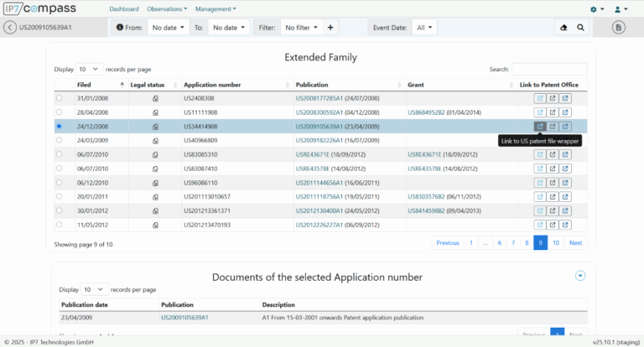Click the eraser clear-filters icon
The width and height of the screenshot is (644, 347).
pyautogui.click(x=563, y=28)
